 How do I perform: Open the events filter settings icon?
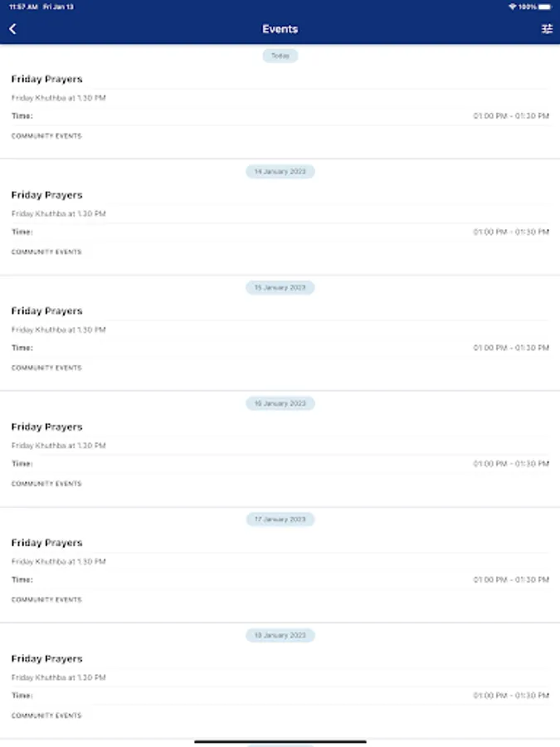(547, 29)
